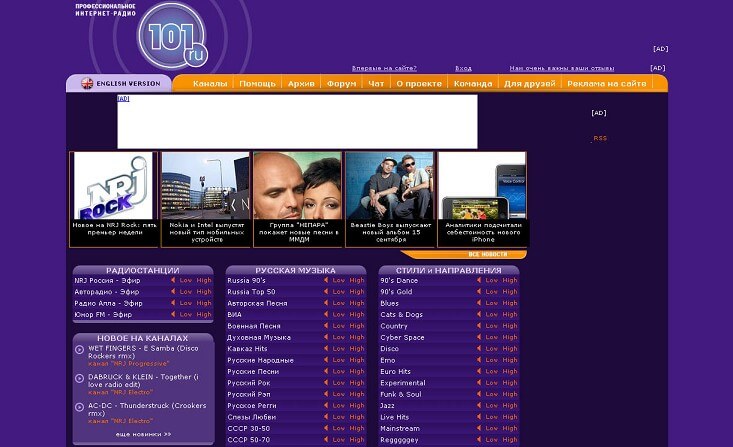
Task: Click speaker icon in NRJ Россия row
Action: click(x=173, y=280)
